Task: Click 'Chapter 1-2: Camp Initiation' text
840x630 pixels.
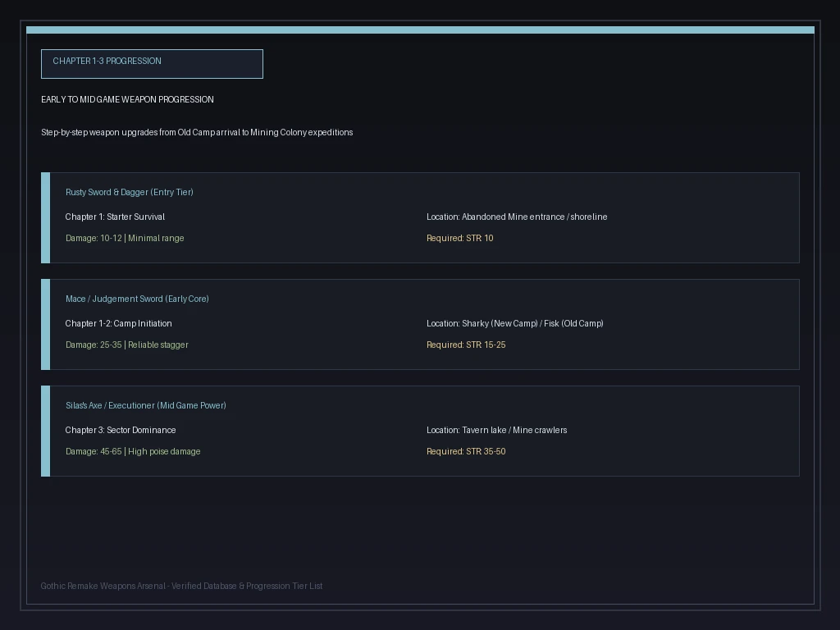Action: pyautogui.click(x=118, y=323)
